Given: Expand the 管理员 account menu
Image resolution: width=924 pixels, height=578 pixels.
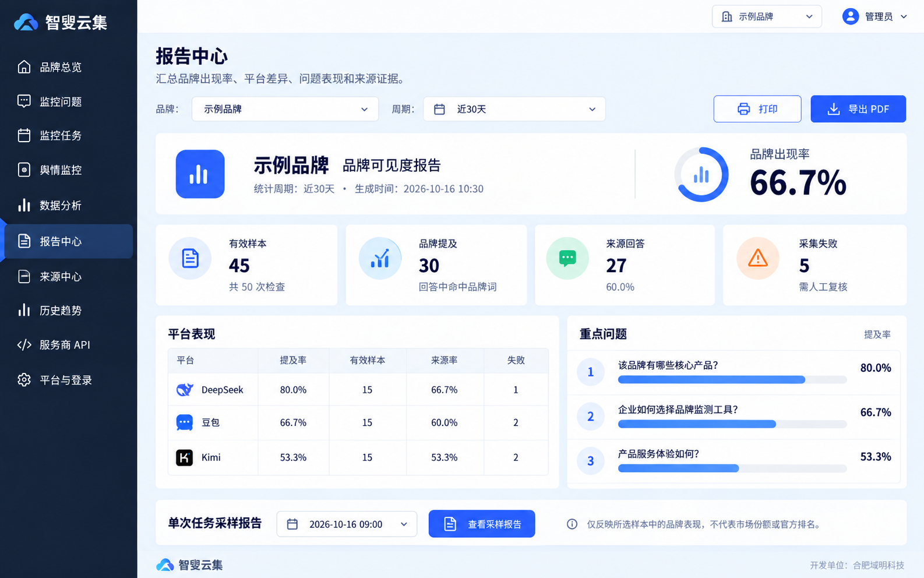Looking at the screenshot, I should tap(875, 16).
